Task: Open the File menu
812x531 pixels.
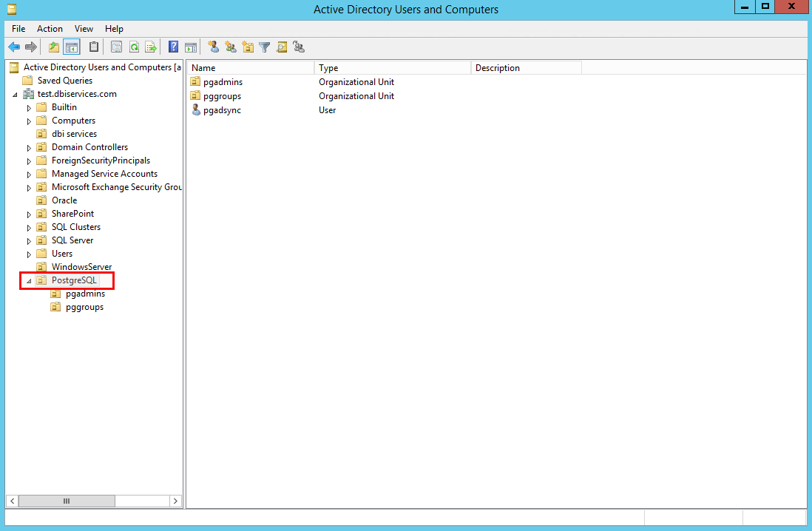Action: tap(18, 29)
